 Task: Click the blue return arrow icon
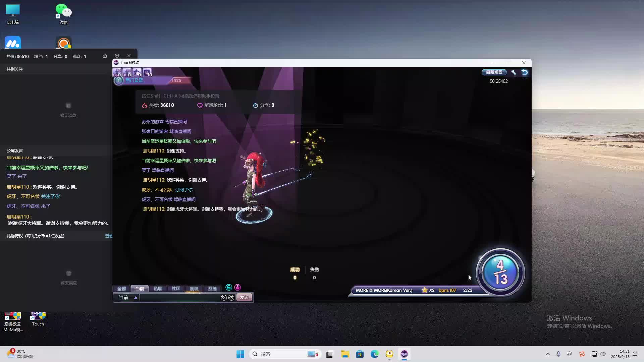pos(525,72)
